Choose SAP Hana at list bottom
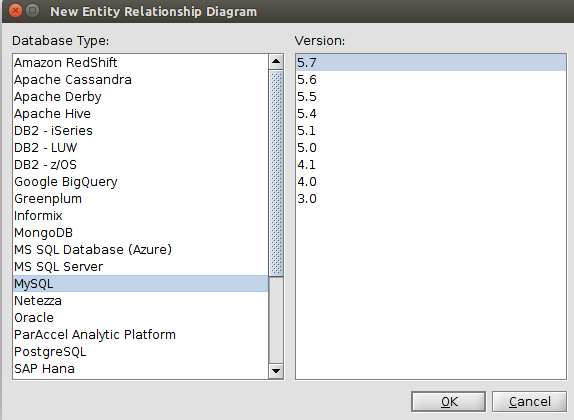 [x=141, y=368]
